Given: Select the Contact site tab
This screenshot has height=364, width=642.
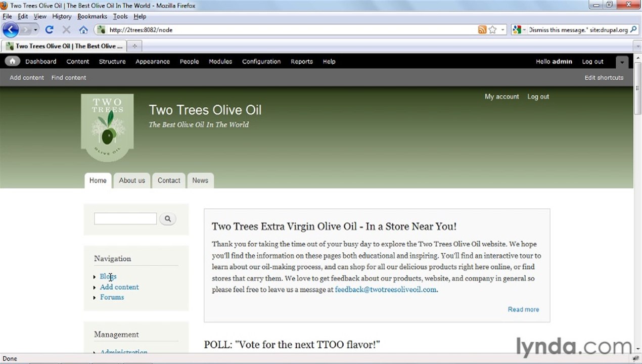Looking at the screenshot, I should pyautogui.click(x=169, y=180).
